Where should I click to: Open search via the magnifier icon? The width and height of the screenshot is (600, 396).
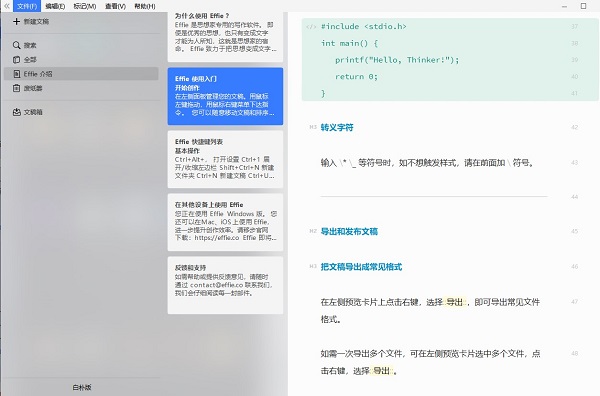coord(16,45)
